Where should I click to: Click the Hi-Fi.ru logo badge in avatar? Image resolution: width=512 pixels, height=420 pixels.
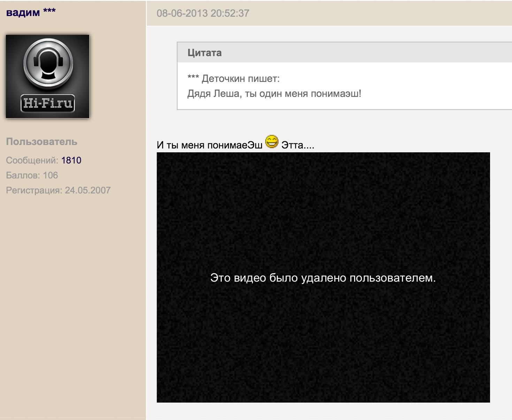click(48, 103)
